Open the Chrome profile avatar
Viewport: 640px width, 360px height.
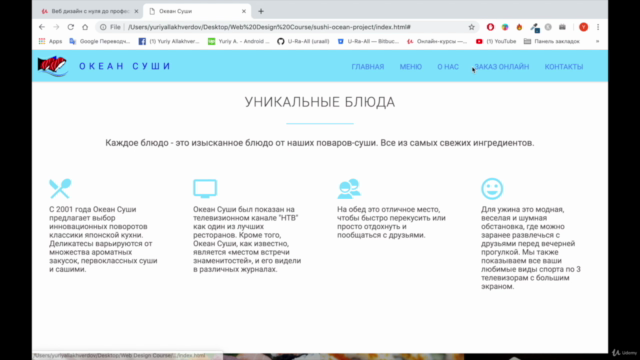(x=584, y=27)
